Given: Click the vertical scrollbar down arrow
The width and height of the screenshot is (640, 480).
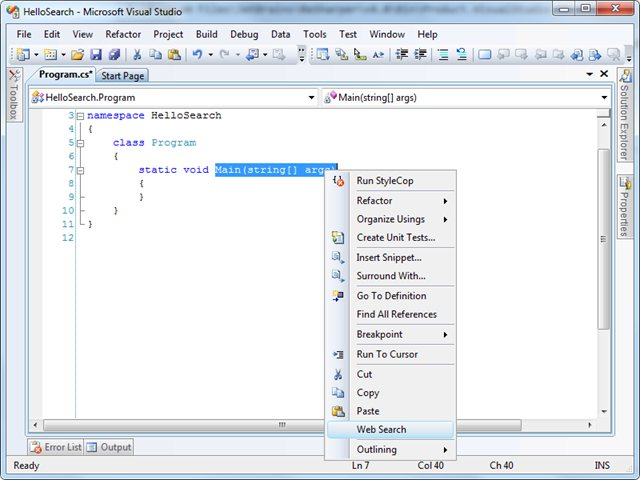Looking at the screenshot, I should coord(604,411).
